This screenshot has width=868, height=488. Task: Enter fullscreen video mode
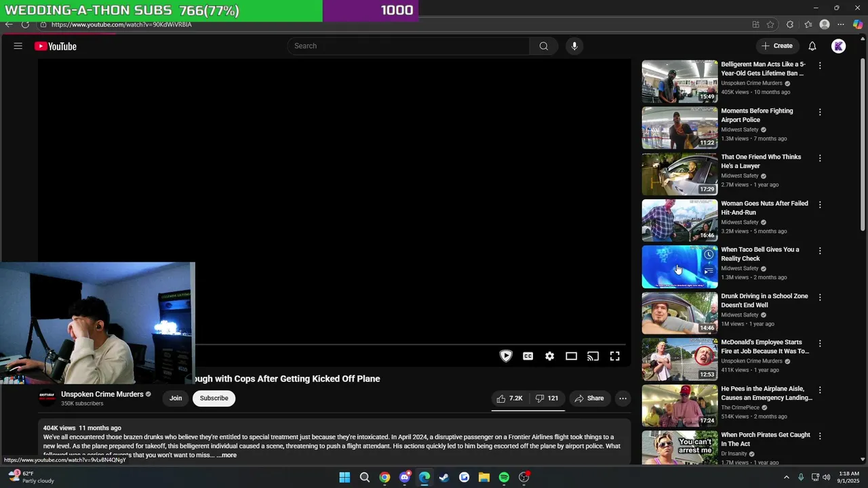click(x=615, y=356)
